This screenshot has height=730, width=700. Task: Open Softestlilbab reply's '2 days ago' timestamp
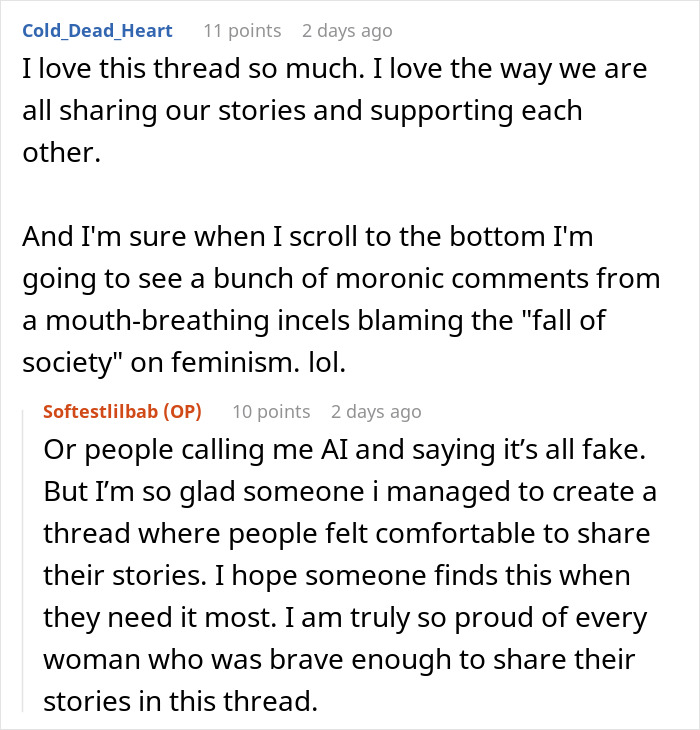376,412
